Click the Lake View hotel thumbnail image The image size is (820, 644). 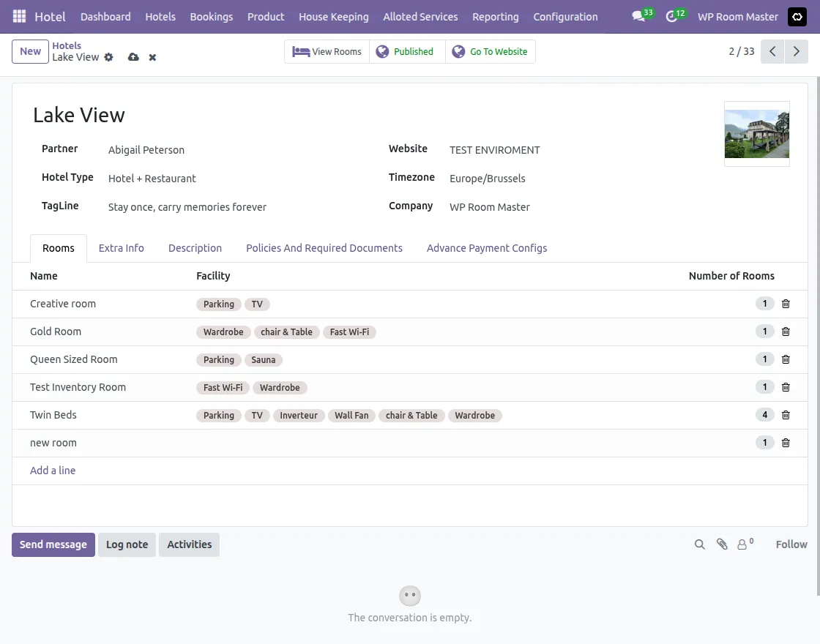coord(756,134)
